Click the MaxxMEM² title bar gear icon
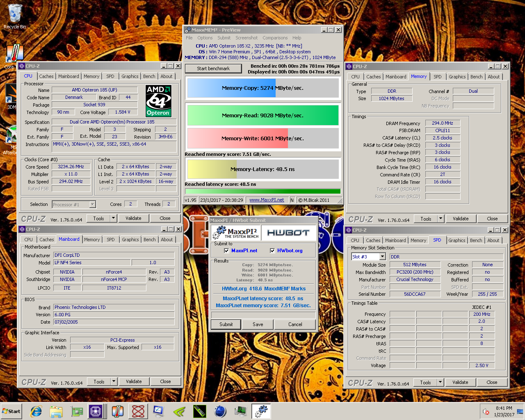This screenshot has width=525, height=420. coord(188,30)
